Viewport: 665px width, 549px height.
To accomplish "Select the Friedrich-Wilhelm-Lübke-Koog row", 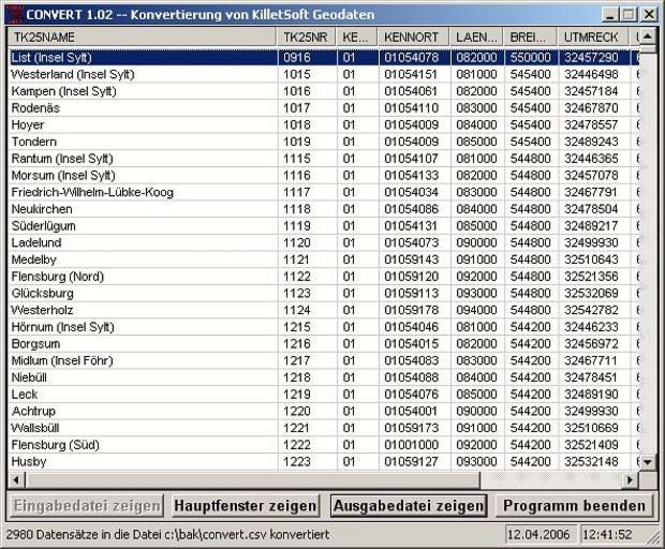I will click(323, 192).
